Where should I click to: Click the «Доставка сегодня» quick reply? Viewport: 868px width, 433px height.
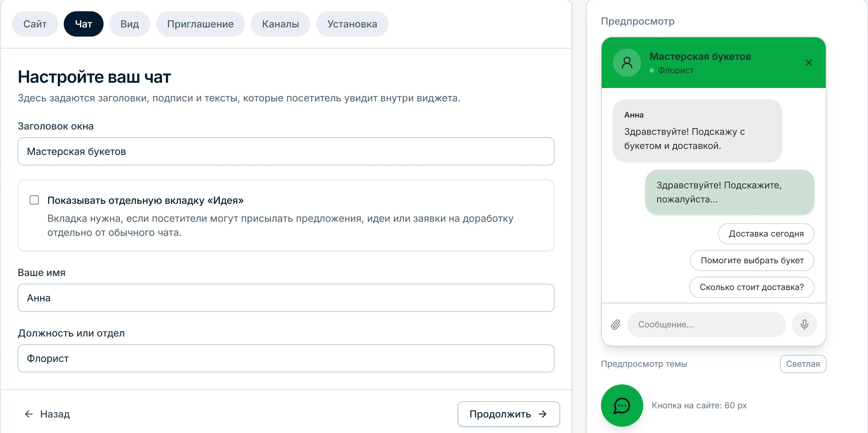point(766,234)
